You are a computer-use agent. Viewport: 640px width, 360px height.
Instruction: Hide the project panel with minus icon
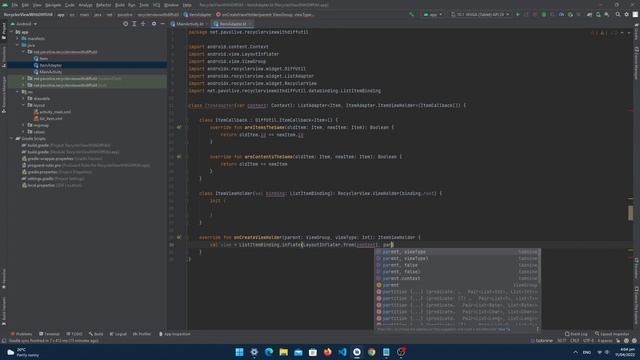[x=162, y=24]
